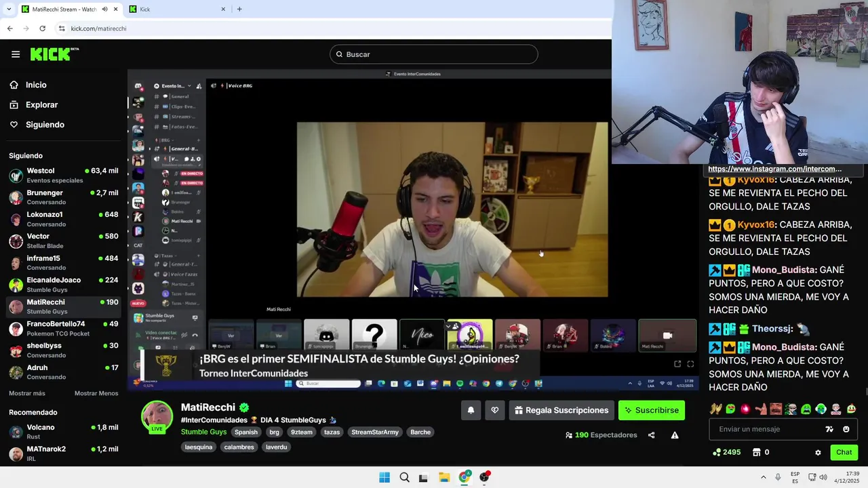Open the Stumble Guys category link

[x=203, y=432]
